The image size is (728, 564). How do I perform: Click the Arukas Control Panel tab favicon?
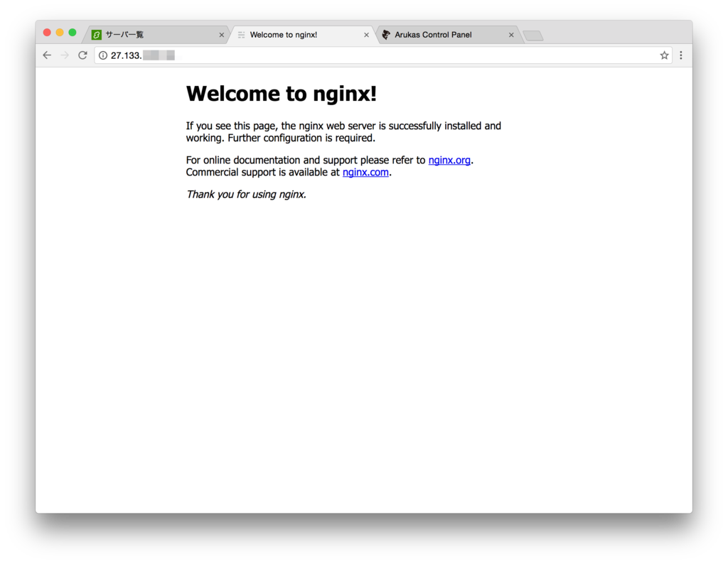coord(386,35)
